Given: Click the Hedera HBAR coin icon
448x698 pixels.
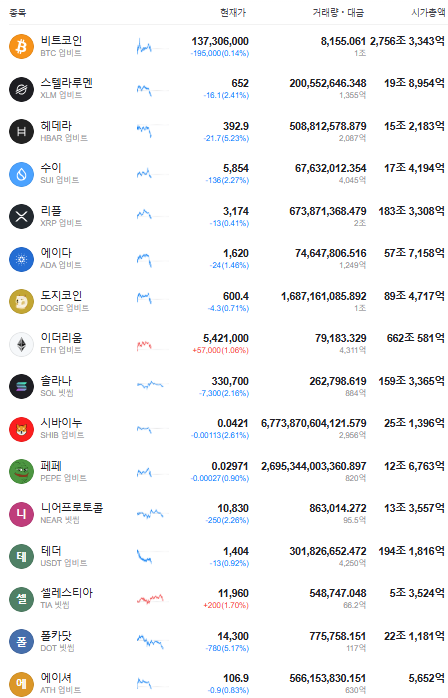Looking at the screenshot, I should click(21, 131).
